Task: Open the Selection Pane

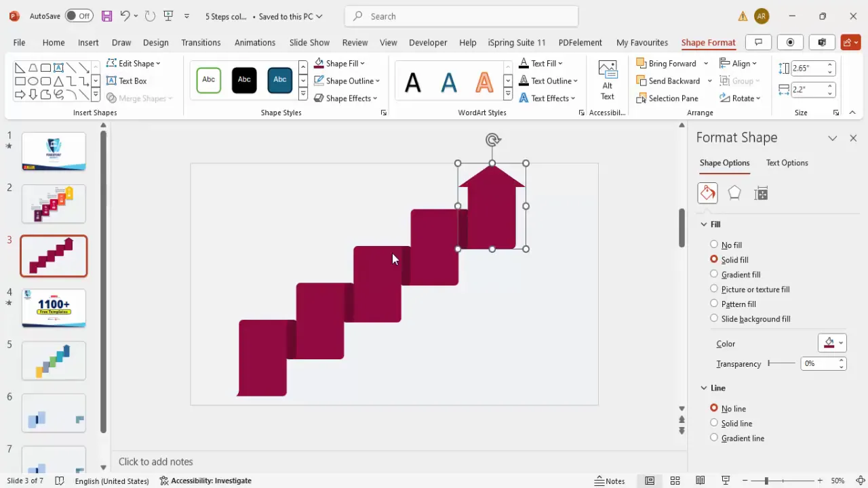Action: click(x=667, y=98)
